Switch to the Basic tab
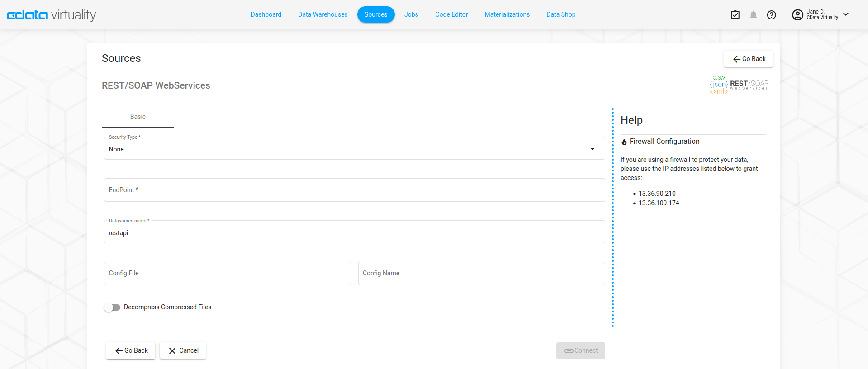The image size is (868, 369). click(x=138, y=117)
